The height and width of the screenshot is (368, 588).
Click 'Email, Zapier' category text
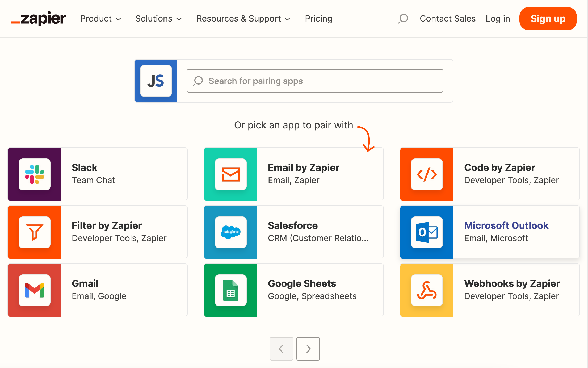pos(293,180)
